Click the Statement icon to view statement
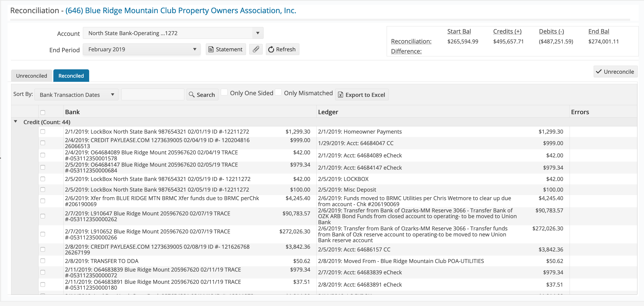This screenshot has height=306, width=644. [225, 49]
